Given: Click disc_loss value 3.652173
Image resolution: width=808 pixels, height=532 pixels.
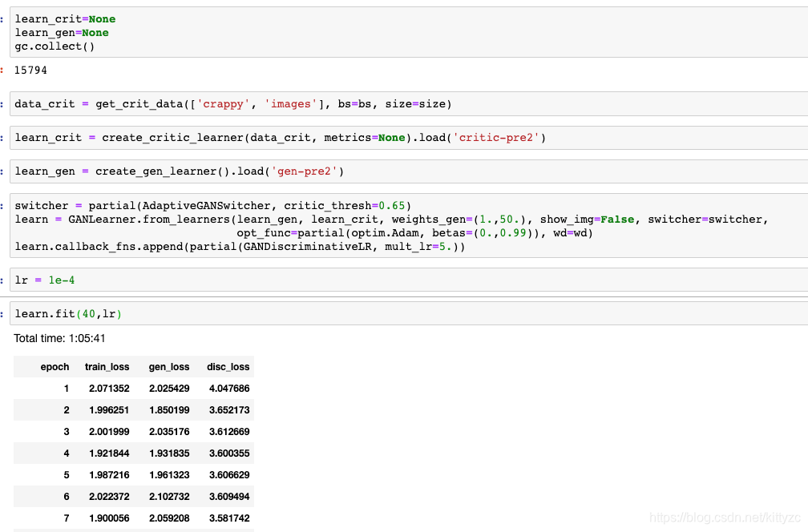Looking at the screenshot, I should click(x=229, y=410).
